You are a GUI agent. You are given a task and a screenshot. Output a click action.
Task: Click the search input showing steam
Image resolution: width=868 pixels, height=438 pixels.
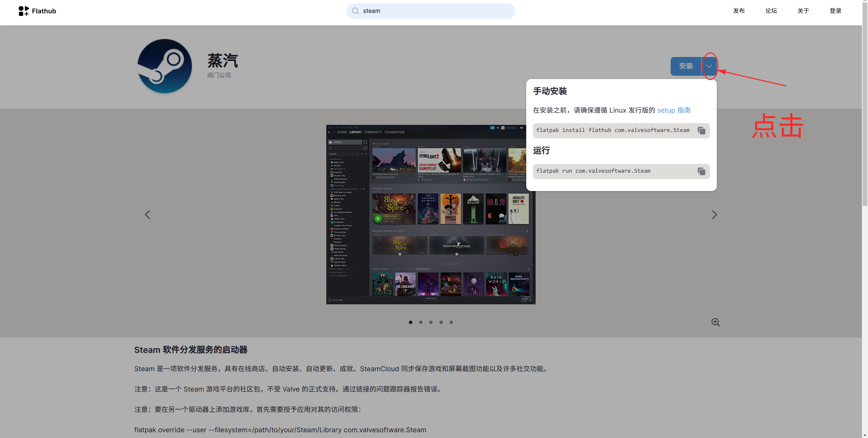431,11
